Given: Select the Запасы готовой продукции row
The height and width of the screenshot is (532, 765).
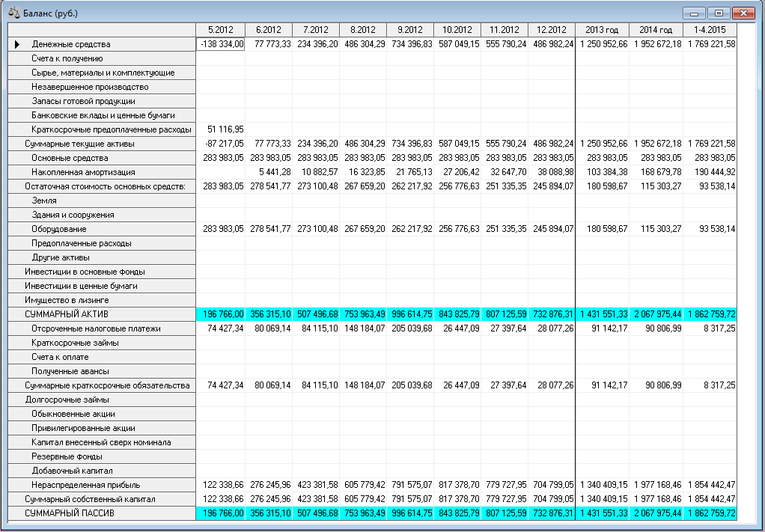Looking at the screenshot, I should (x=102, y=101).
